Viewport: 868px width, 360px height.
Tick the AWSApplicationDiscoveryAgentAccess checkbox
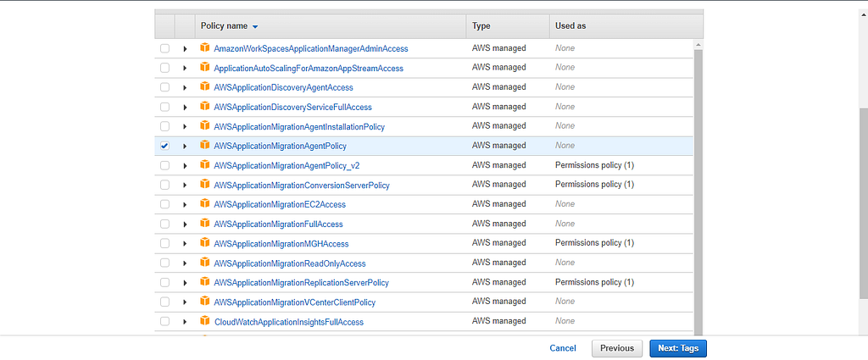[x=164, y=87]
